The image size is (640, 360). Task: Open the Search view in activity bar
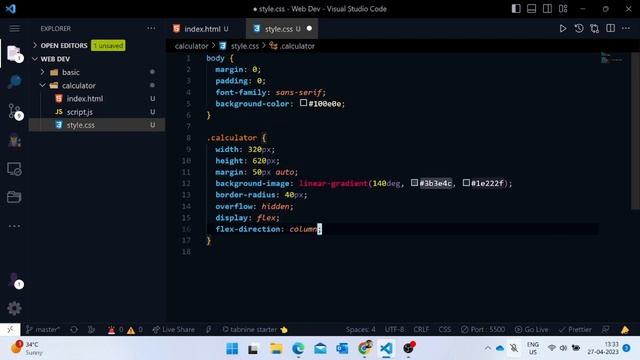coord(14,82)
